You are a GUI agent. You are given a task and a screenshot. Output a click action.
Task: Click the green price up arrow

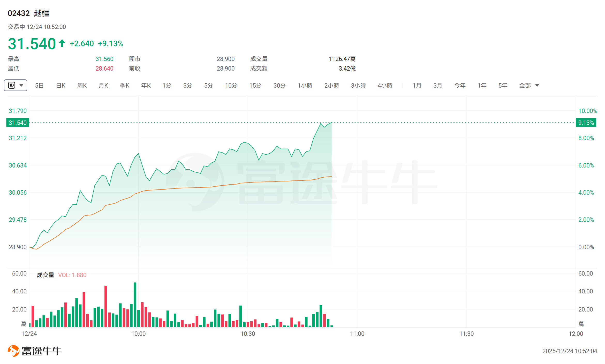click(x=62, y=43)
